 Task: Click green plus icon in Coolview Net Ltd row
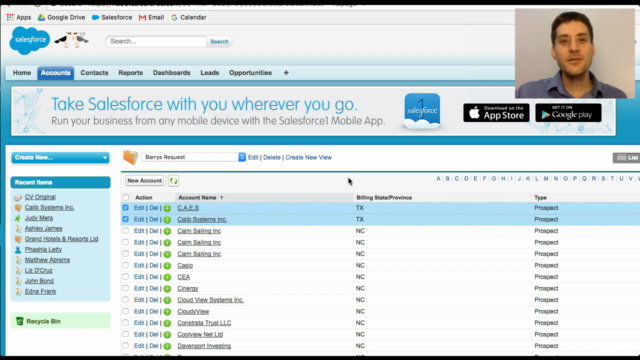pyautogui.click(x=167, y=335)
